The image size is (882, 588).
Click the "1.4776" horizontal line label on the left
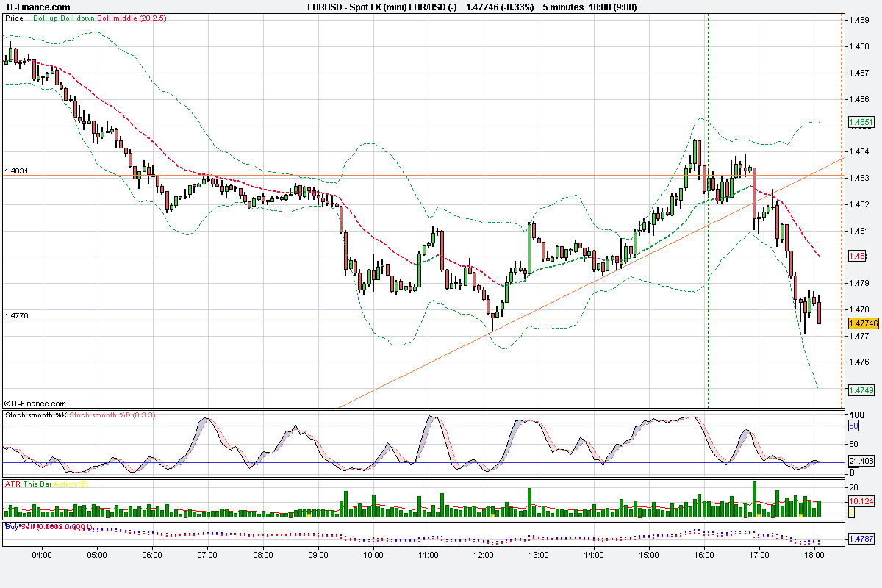(x=16, y=315)
